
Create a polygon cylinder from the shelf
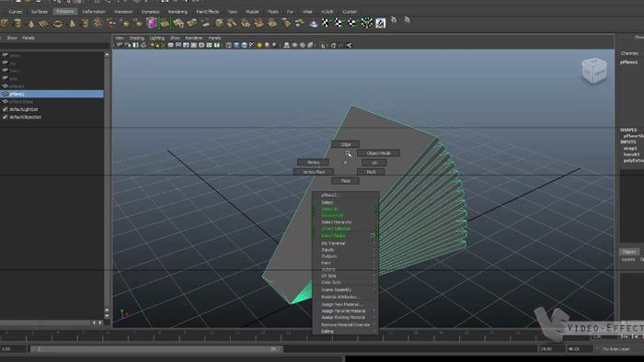coord(17,23)
